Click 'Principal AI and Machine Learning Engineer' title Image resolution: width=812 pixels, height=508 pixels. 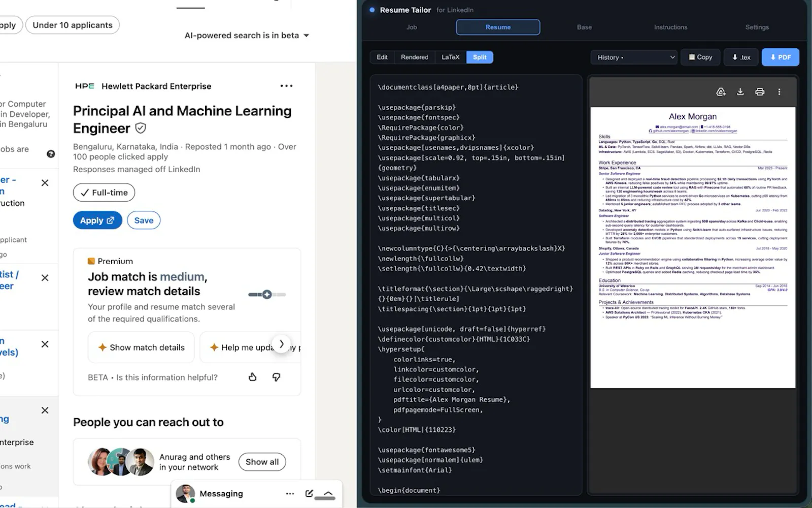(182, 119)
